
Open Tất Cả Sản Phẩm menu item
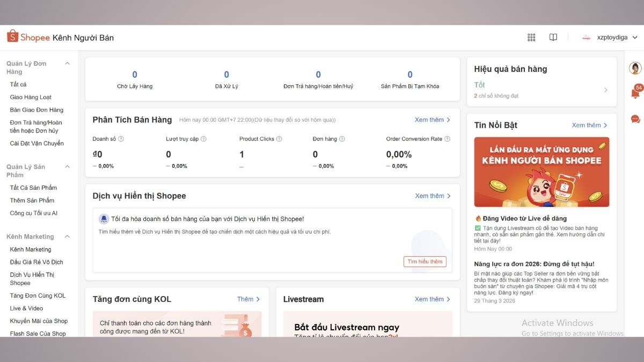point(33,188)
